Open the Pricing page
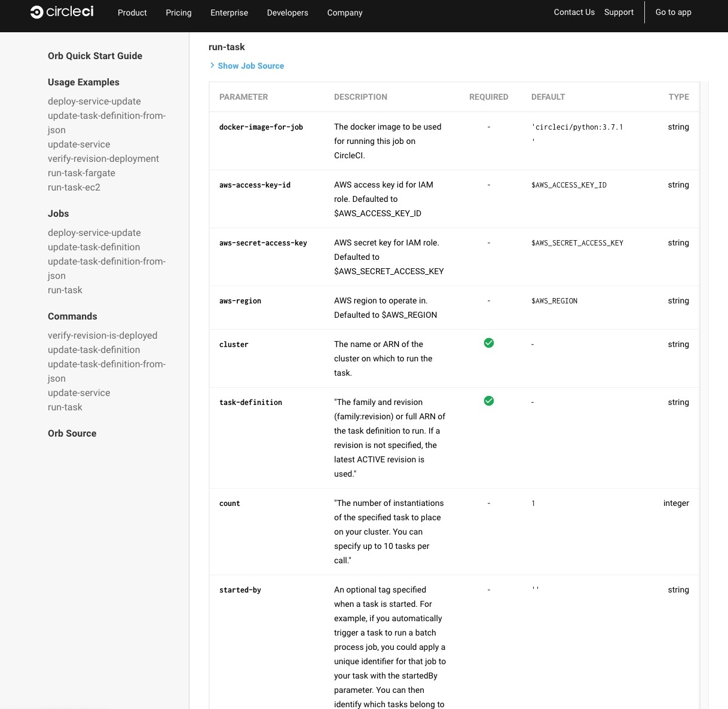Screen dimensions: 728x709 [x=179, y=13]
